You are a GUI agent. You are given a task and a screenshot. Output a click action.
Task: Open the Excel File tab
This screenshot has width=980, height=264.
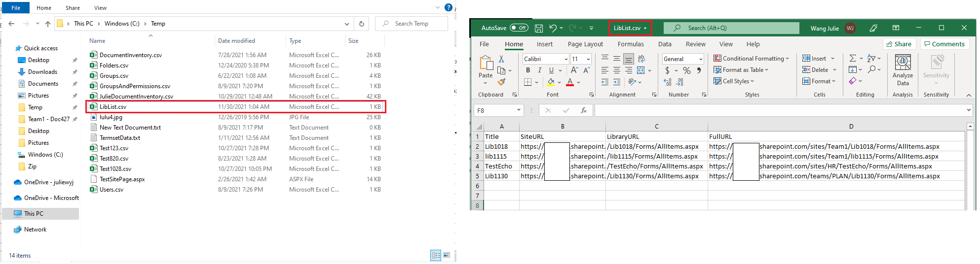(x=485, y=44)
